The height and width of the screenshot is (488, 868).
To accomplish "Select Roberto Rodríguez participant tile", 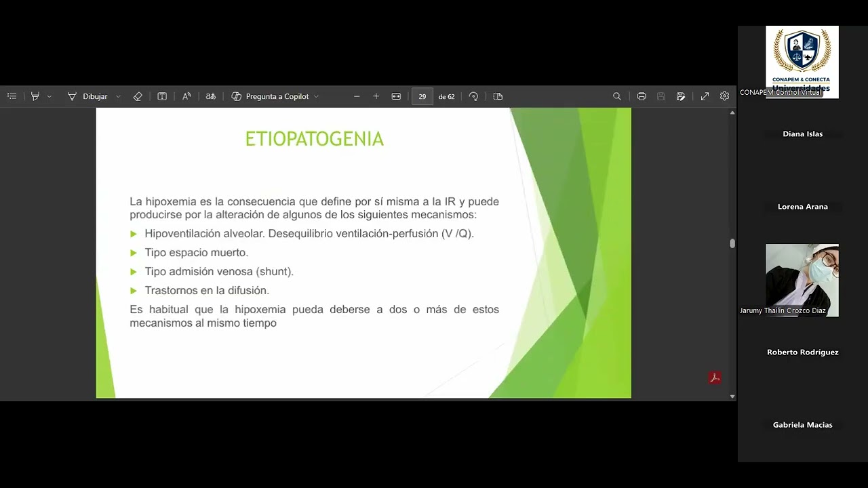I will (x=802, y=352).
